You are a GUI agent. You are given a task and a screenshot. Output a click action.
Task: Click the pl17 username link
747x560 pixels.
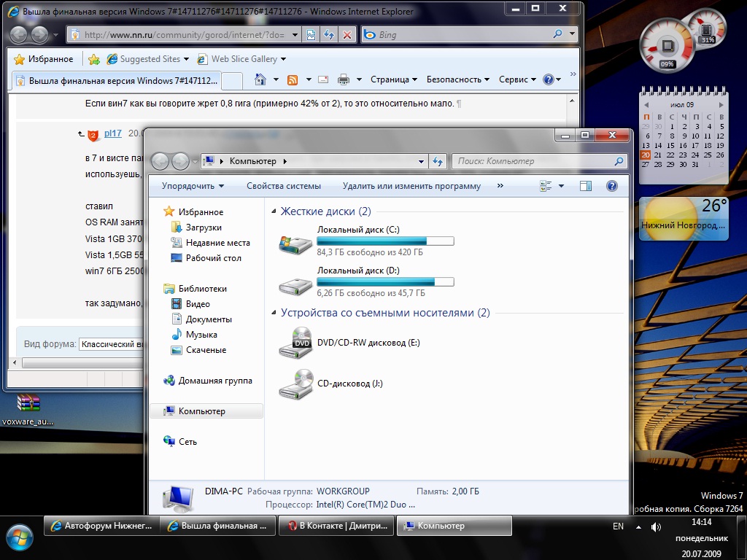pos(113,133)
